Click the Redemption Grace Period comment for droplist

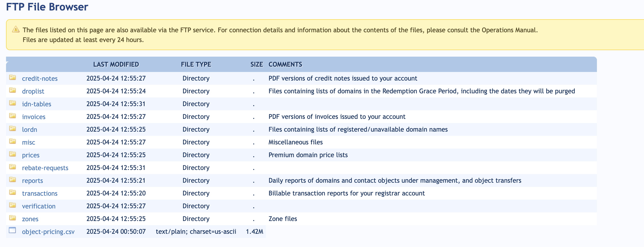[422, 91]
